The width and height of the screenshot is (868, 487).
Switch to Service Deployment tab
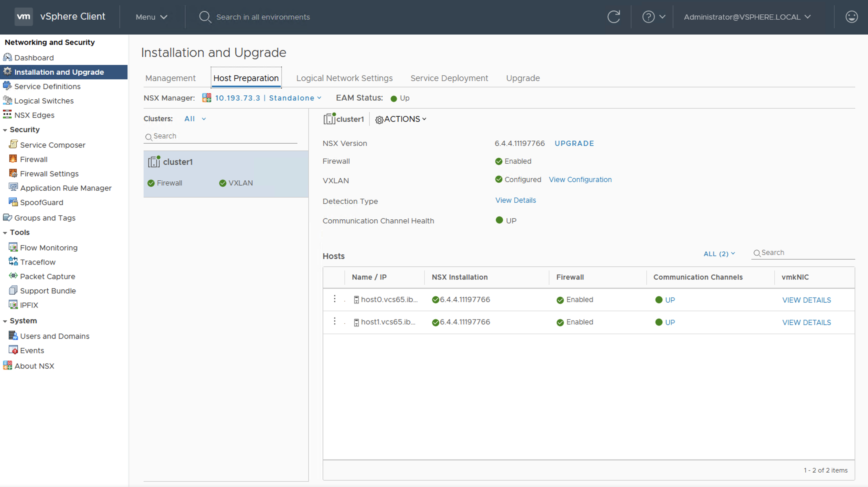(449, 78)
